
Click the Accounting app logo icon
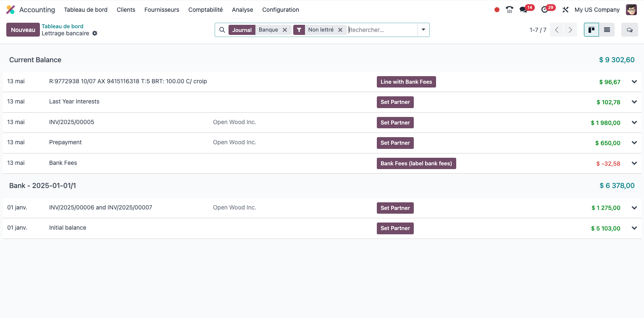tap(11, 10)
